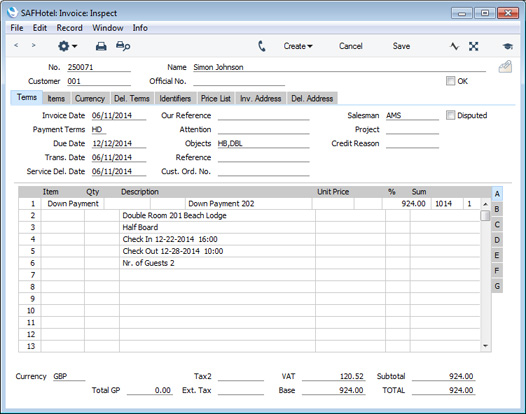Open the gear operations menu

tap(67, 46)
